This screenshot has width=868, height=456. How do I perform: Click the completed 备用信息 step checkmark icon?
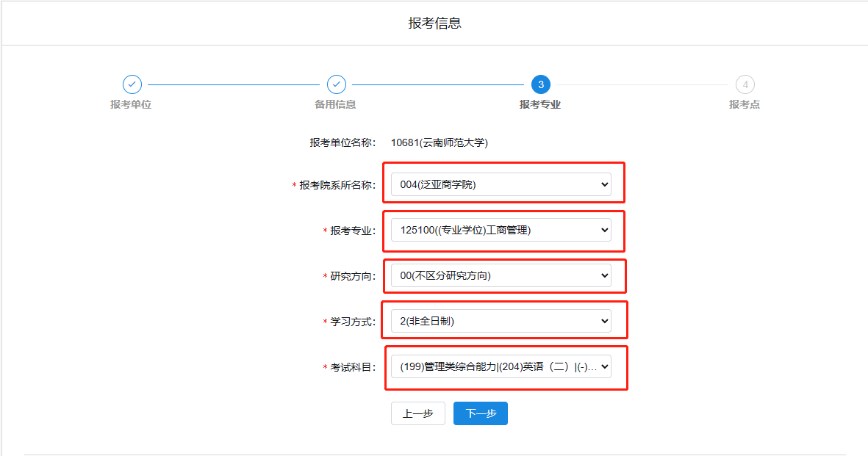(336, 84)
